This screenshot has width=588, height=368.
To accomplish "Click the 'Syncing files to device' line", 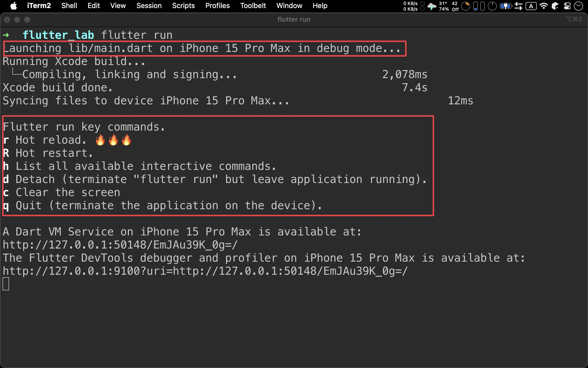I will [x=146, y=101].
